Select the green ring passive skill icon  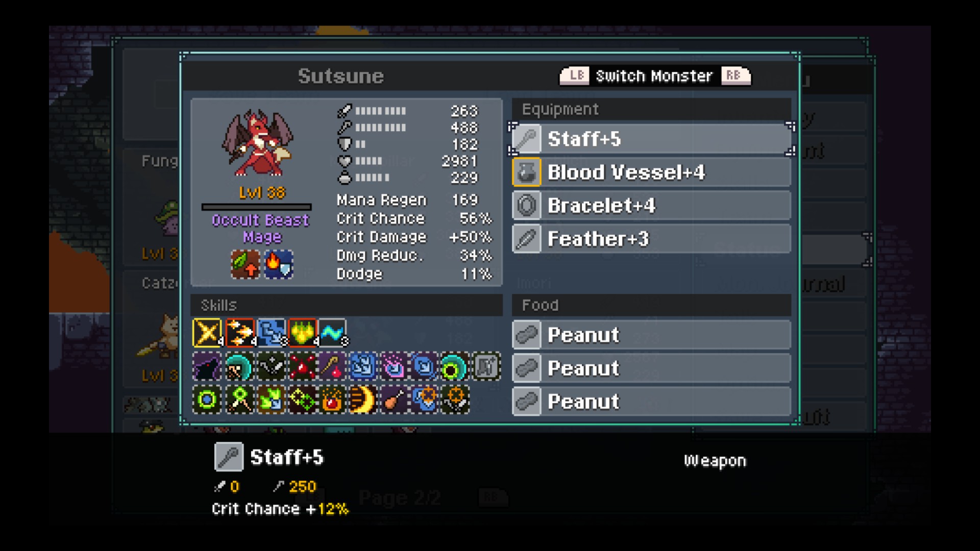207,399
